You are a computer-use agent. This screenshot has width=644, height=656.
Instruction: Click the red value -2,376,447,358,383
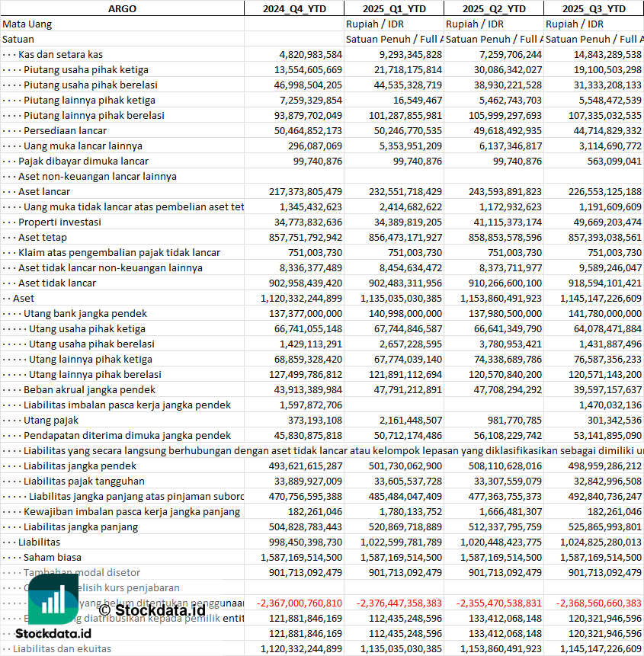[399, 603]
